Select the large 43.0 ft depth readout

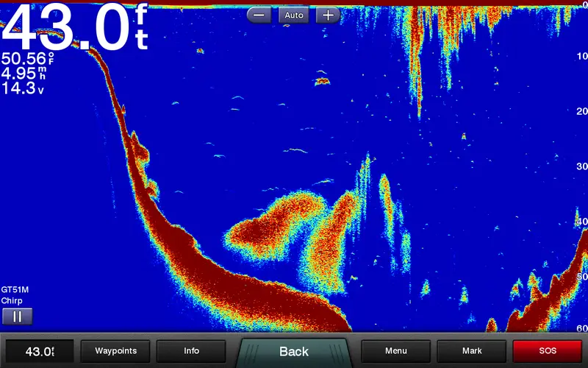(x=73, y=26)
